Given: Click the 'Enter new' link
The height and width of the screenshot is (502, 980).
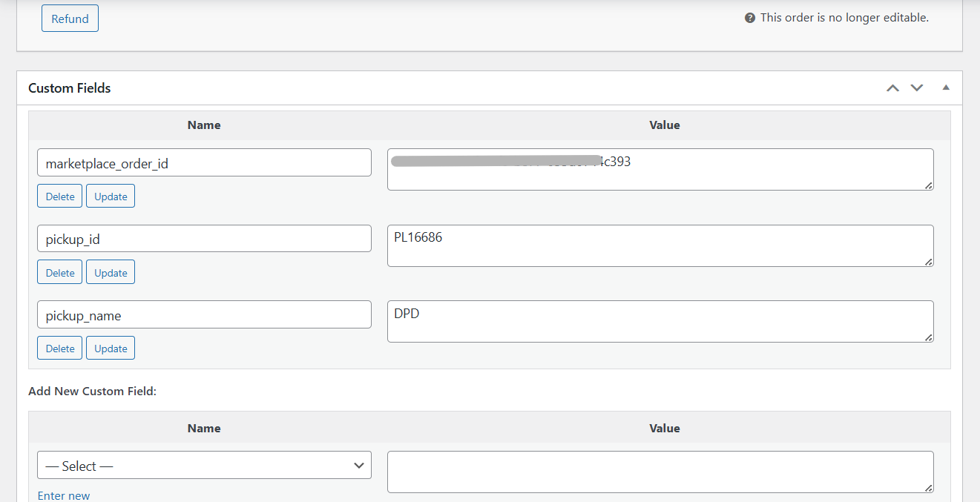Looking at the screenshot, I should click(x=64, y=495).
